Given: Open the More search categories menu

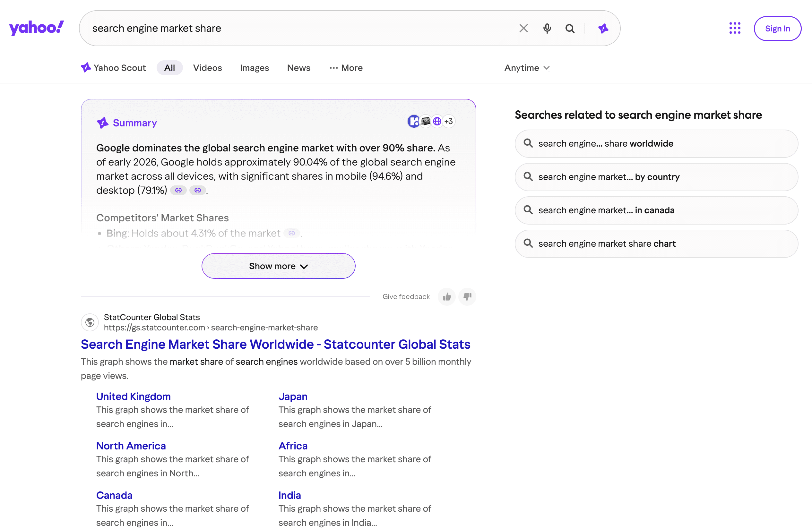Looking at the screenshot, I should click(x=346, y=68).
